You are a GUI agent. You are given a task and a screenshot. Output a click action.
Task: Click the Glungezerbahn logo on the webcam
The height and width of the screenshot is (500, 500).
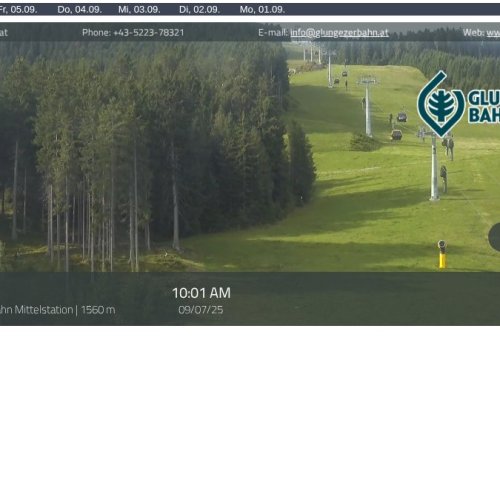(458, 104)
